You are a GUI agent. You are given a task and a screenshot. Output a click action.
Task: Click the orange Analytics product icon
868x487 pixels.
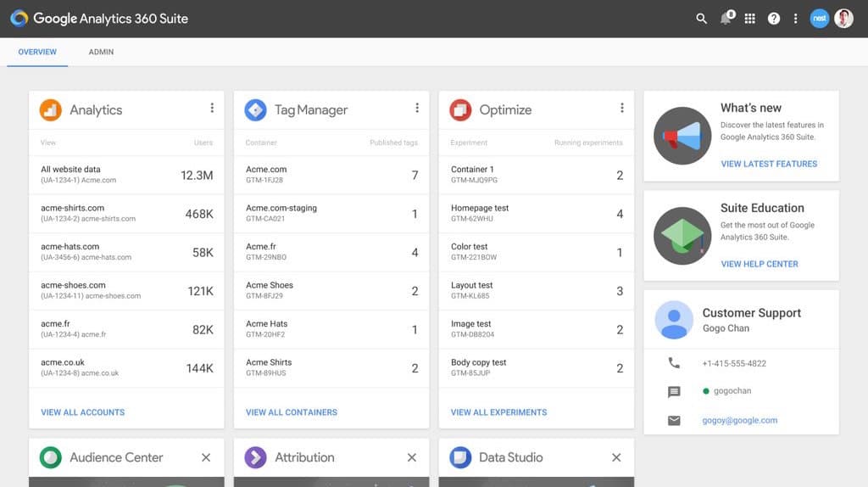[x=50, y=109]
